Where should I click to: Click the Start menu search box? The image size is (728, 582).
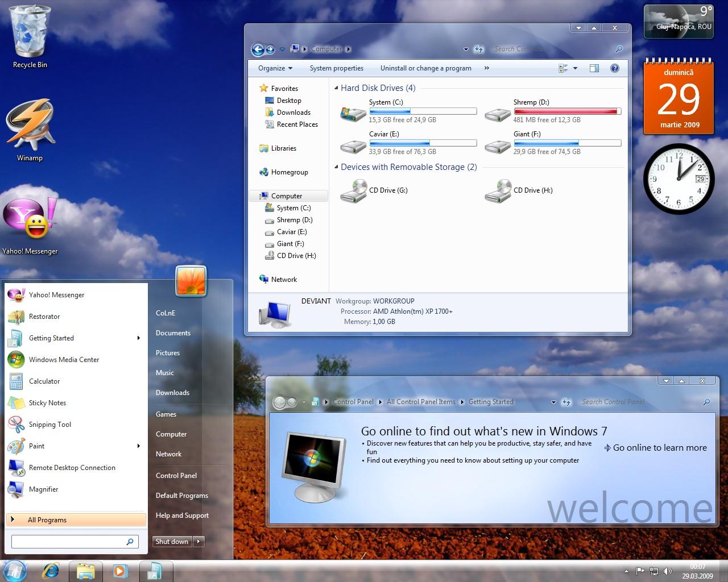[75, 542]
